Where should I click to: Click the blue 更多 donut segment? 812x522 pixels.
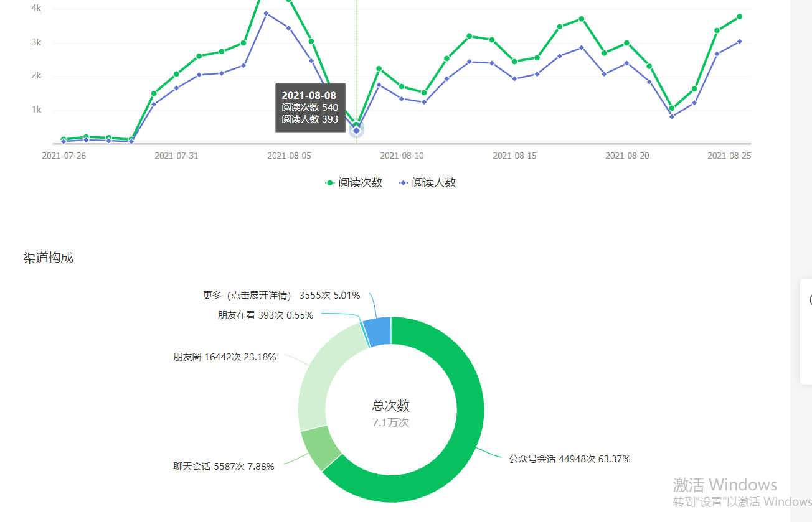click(378, 331)
